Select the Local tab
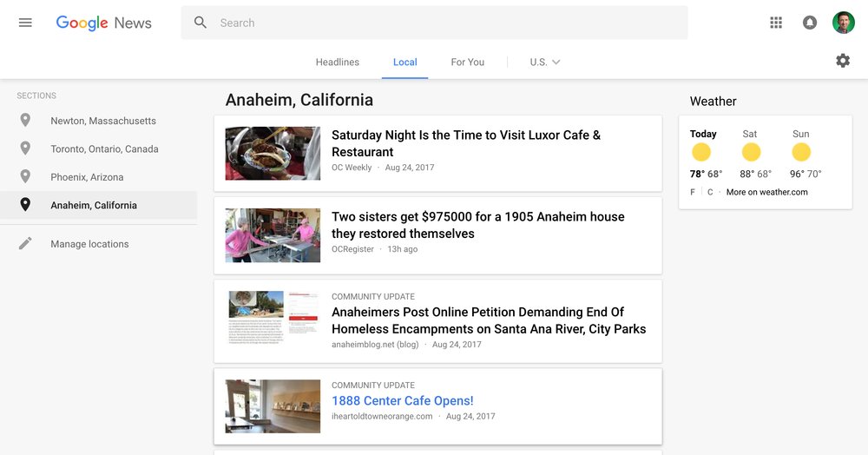Screen dimensions: 868x455 [x=404, y=62]
